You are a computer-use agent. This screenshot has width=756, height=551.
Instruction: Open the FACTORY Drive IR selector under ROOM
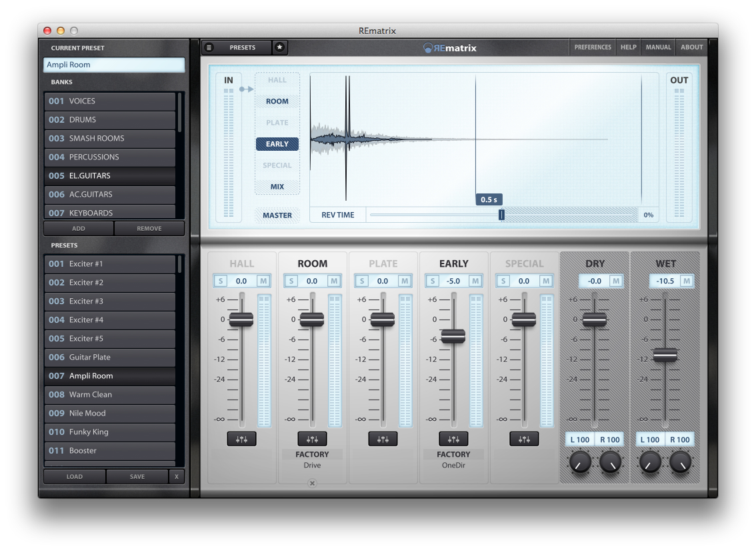312,458
